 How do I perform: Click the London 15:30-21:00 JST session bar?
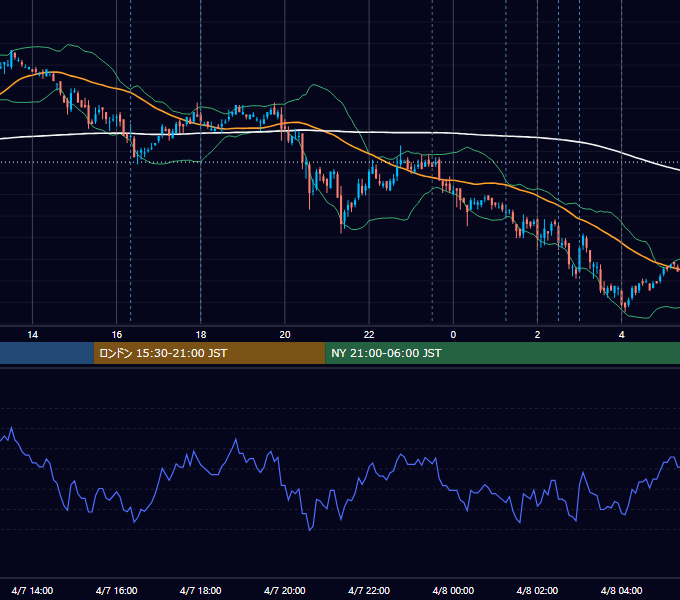pyautogui.click(x=209, y=353)
